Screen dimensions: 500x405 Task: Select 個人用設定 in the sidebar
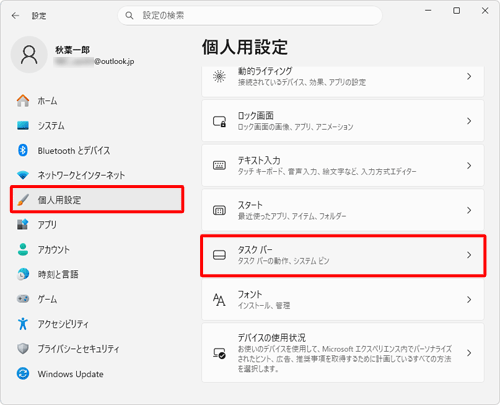pyautogui.click(x=97, y=200)
